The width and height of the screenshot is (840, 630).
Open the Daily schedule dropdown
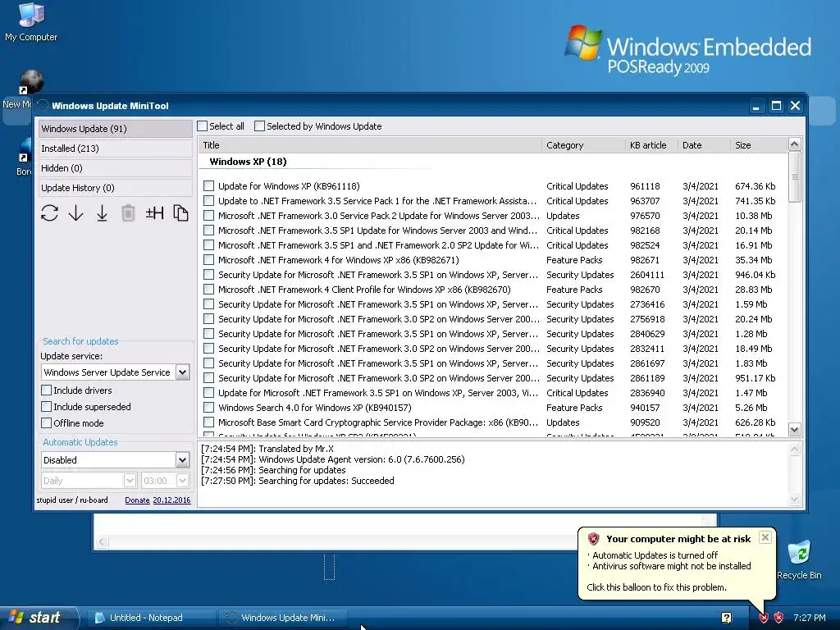(x=130, y=481)
